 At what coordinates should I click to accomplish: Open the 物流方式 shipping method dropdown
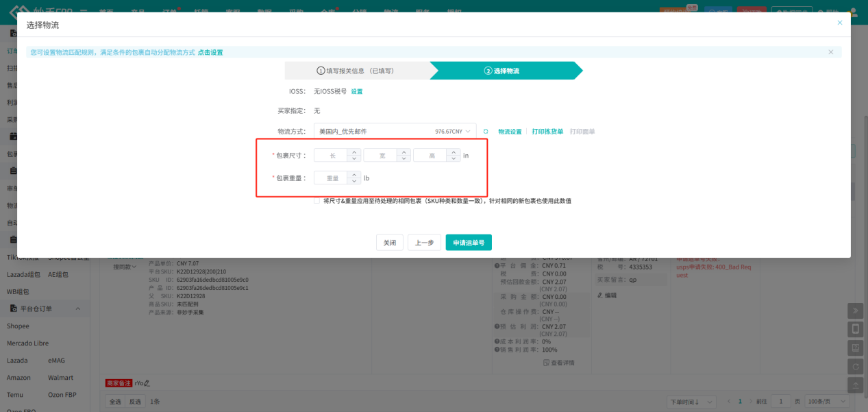point(395,132)
